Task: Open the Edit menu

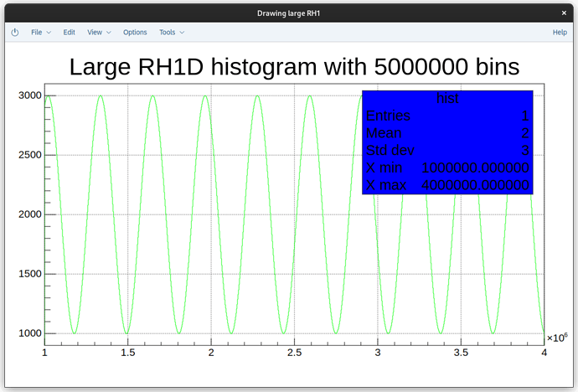Action: point(69,32)
